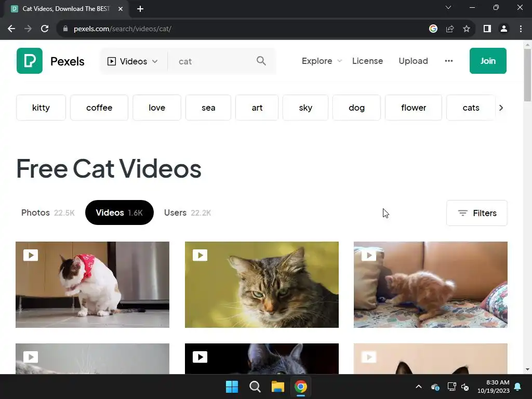Click the cat search input field
This screenshot has height=399, width=532.
(x=215, y=61)
